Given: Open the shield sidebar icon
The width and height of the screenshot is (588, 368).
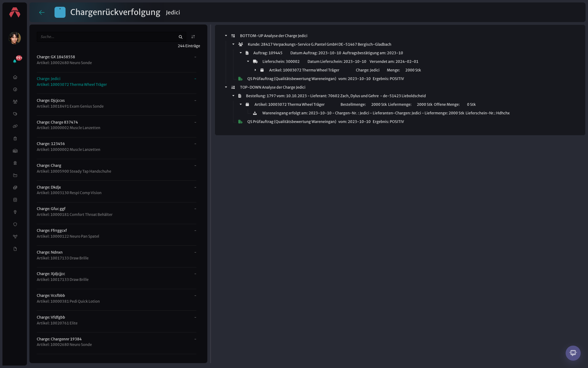Looking at the screenshot, I should (15, 224).
